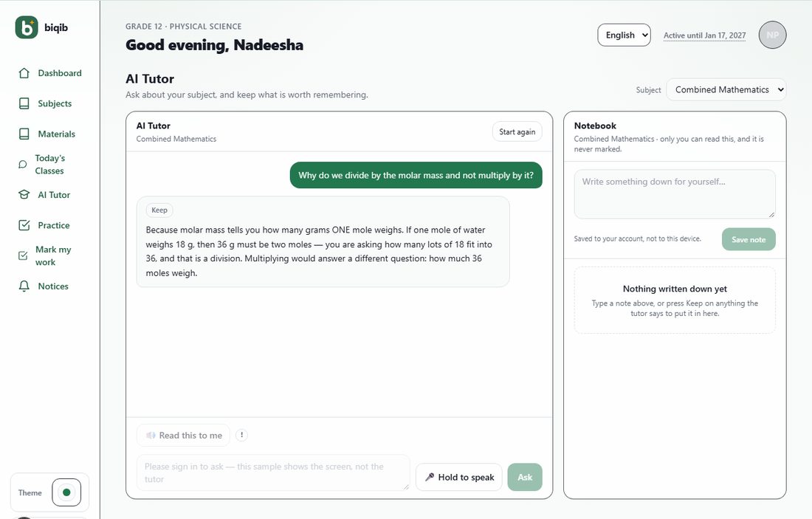This screenshot has height=519, width=812.
Task: Open Today's Classes chat icon
Action: point(22,164)
